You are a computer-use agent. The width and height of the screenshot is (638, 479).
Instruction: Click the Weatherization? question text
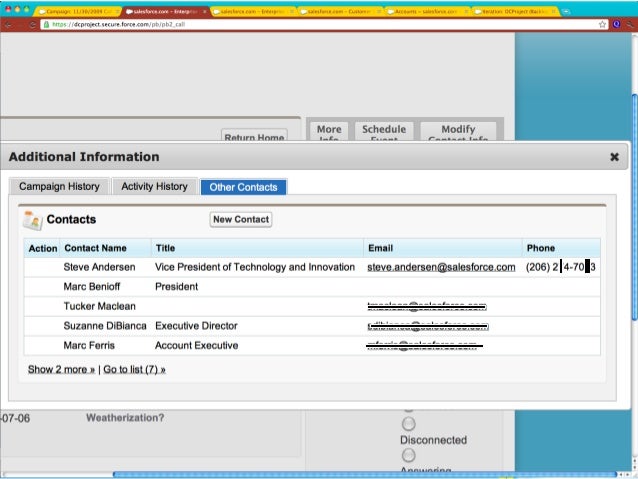[125, 418]
